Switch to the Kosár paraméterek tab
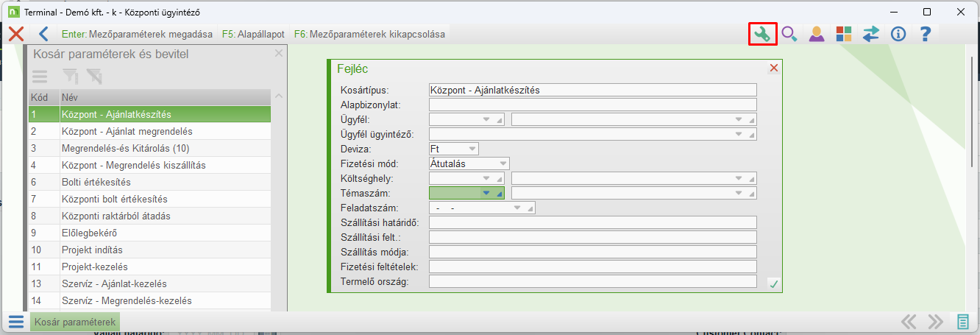This screenshot has height=335, width=980. 74,322
